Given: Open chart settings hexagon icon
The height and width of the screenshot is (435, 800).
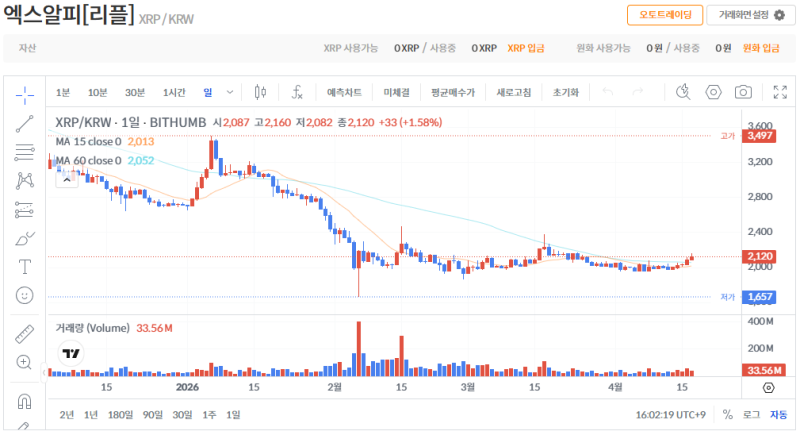Looking at the screenshot, I should 713,92.
